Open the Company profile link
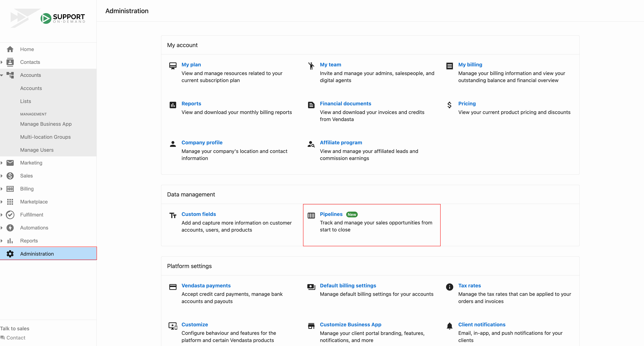 click(x=202, y=142)
